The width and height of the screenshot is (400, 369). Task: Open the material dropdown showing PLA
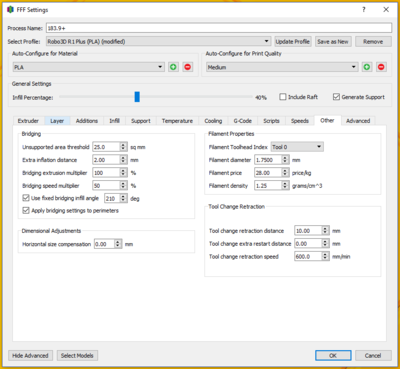coord(89,67)
